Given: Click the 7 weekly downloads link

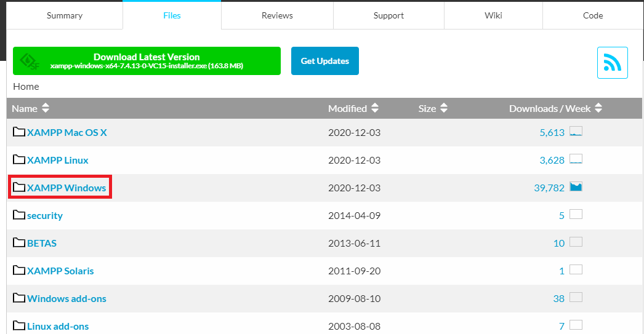Looking at the screenshot, I should point(562,326).
